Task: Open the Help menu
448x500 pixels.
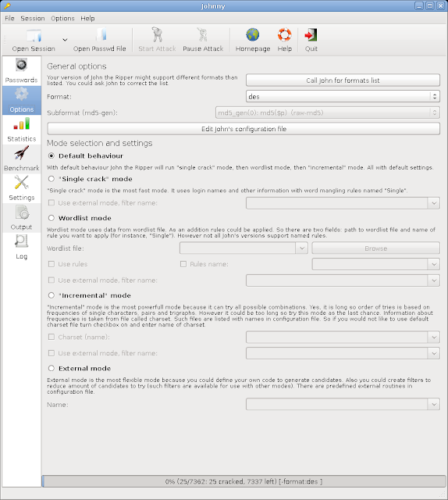Action: click(87, 19)
